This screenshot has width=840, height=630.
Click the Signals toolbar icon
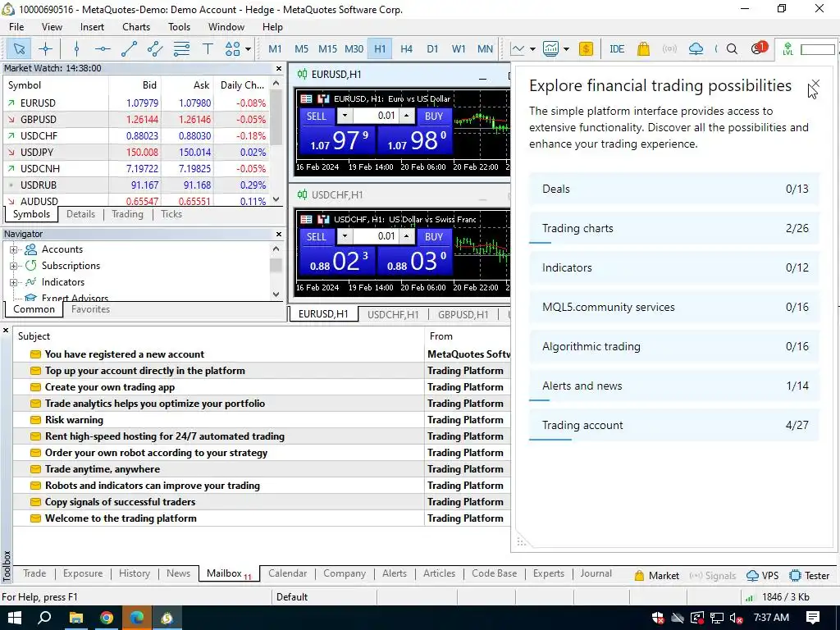pos(669,49)
